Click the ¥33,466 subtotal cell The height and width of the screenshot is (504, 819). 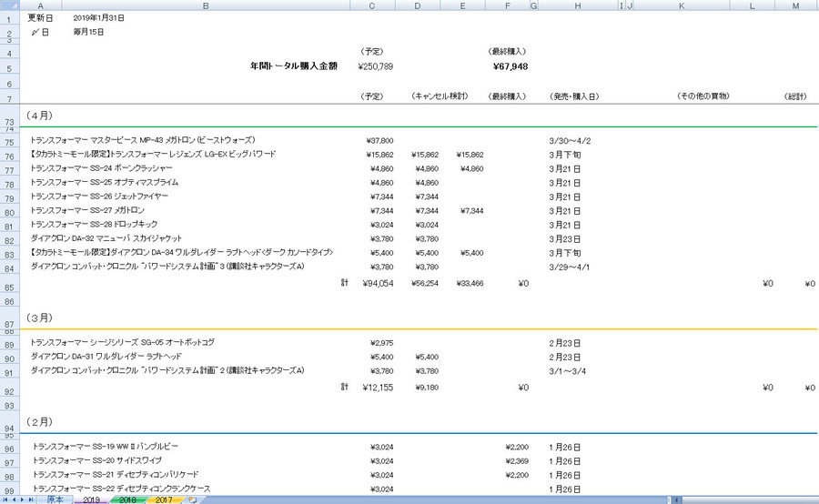470,284
